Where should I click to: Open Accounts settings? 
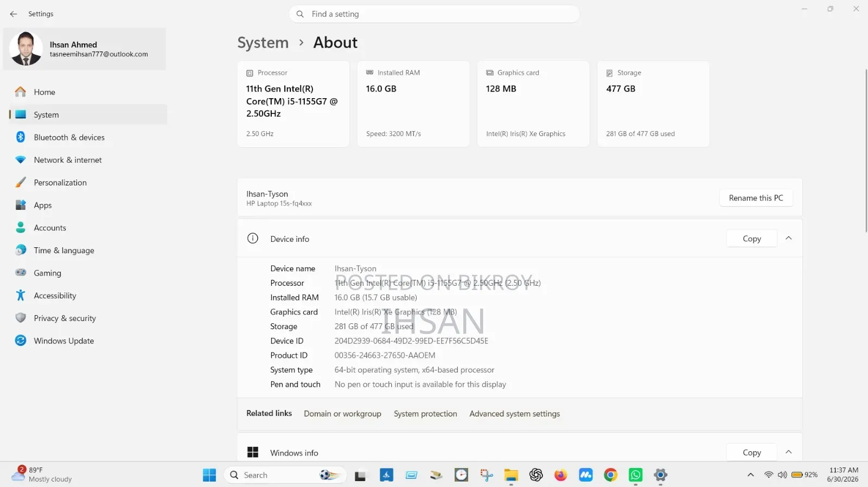(88, 228)
